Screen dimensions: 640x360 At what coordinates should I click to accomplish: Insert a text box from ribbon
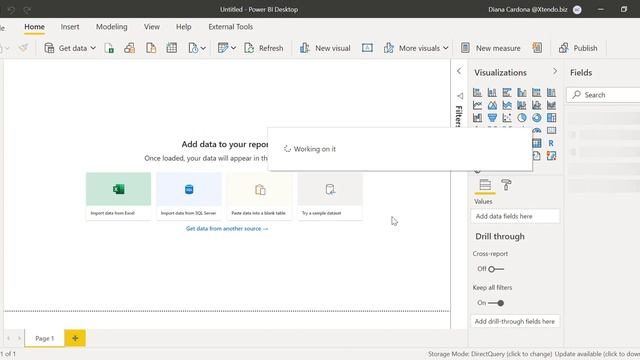[367, 48]
